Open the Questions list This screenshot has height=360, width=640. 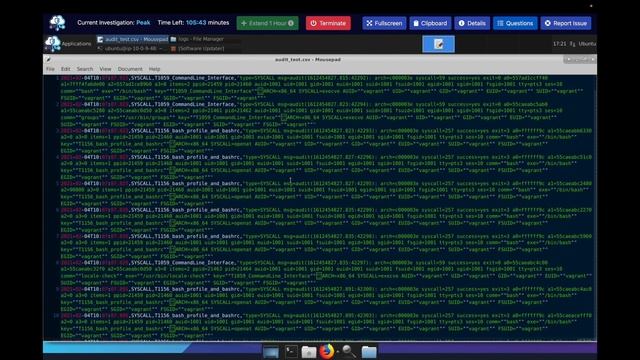(x=515, y=23)
